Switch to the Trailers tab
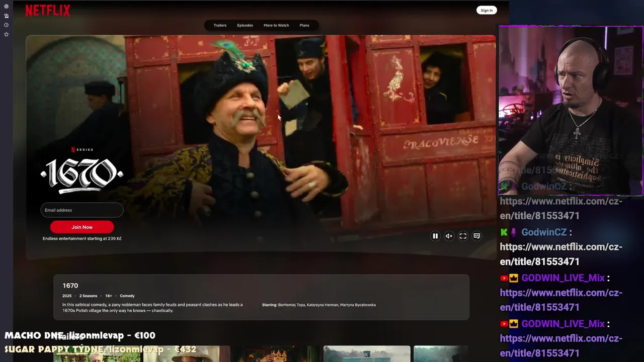This screenshot has height=362, width=644. [220, 25]
